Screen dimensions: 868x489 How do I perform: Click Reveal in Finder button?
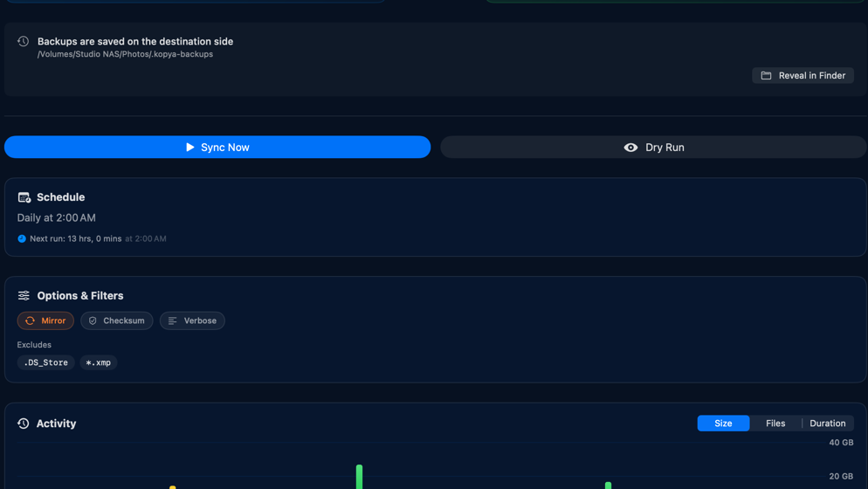[803, 75]
